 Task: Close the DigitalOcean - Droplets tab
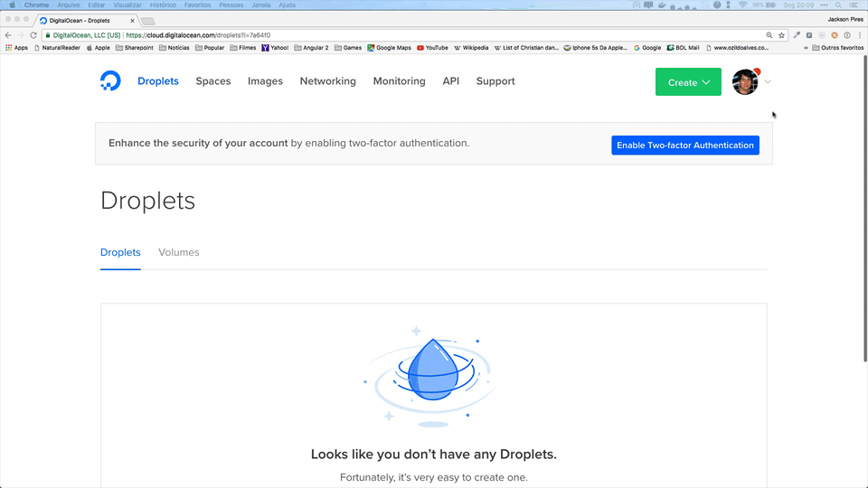pyautogui.click(x=132, y=21)
